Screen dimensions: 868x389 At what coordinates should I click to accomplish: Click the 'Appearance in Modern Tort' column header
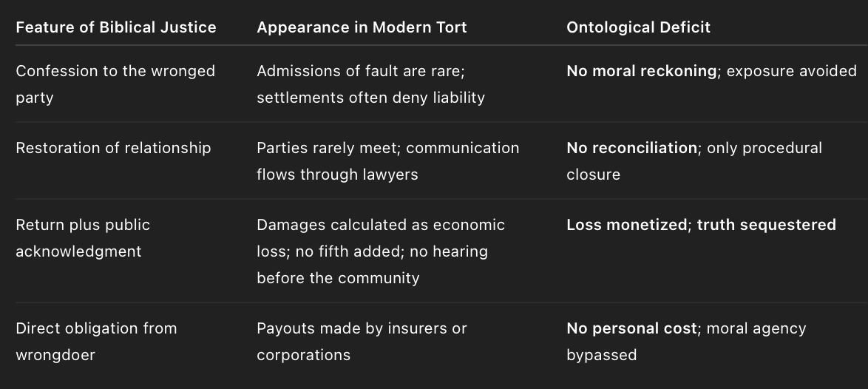click(362, 27)
